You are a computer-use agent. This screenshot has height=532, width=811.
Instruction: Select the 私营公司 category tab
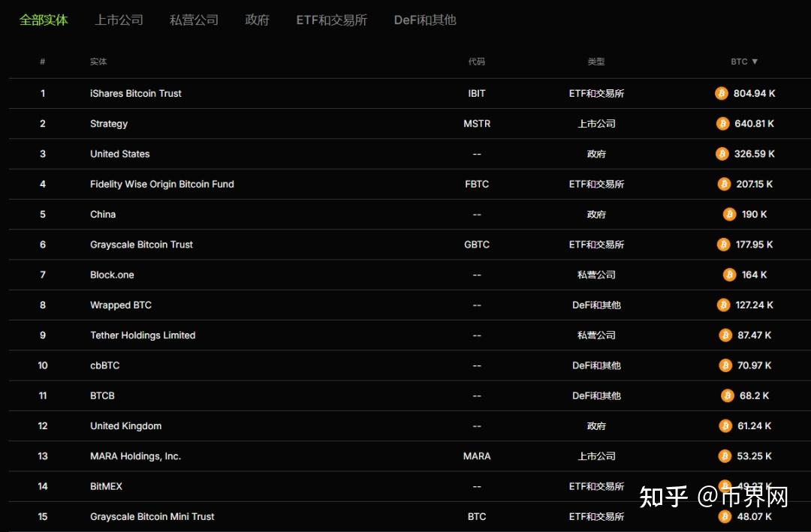point(193,20)
